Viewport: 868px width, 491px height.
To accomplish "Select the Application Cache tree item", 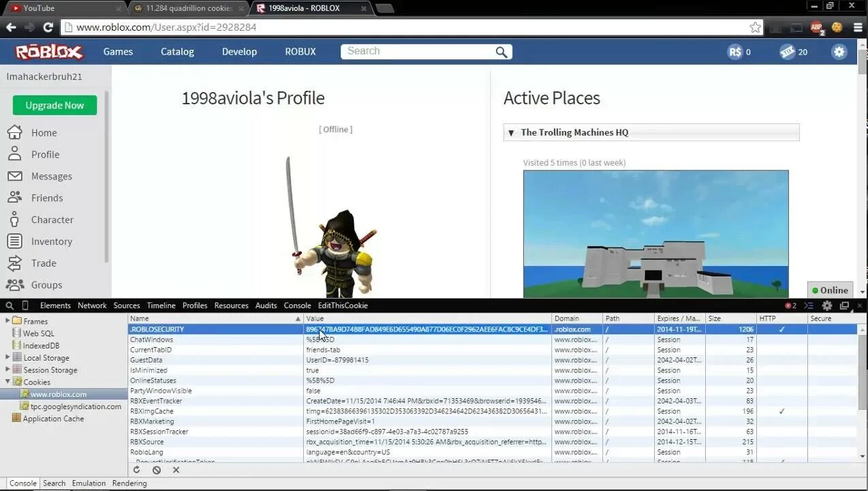I will pyautogui.click(x=53, y=419).
